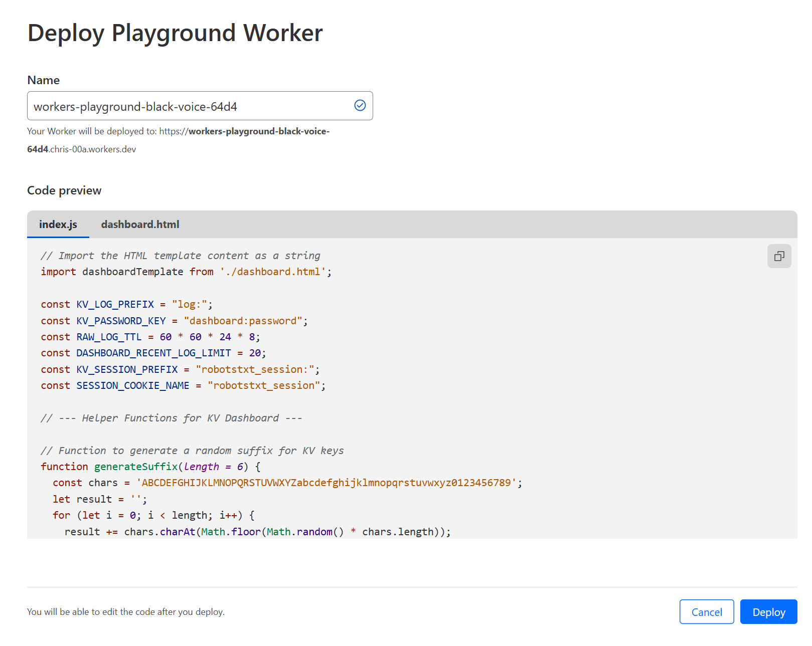Copy the code preview with the copy icon
The height and width of the screenshot is (646, 812).
[x=778, y=256]
